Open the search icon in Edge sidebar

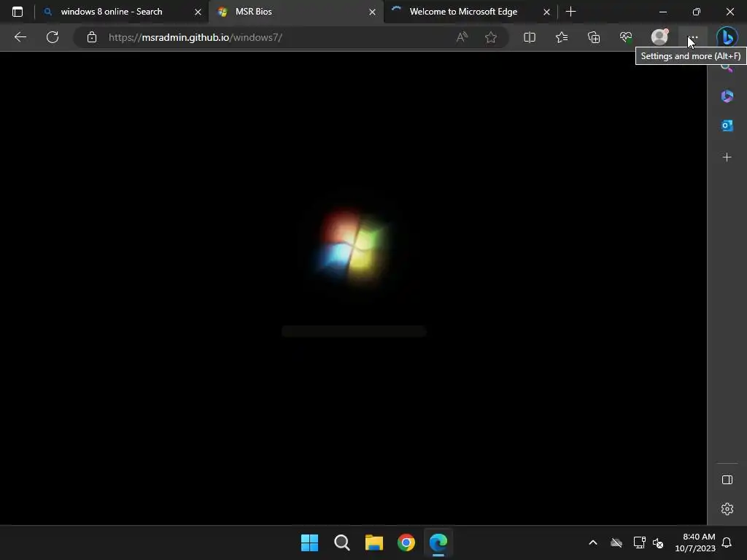click(727, 68)
